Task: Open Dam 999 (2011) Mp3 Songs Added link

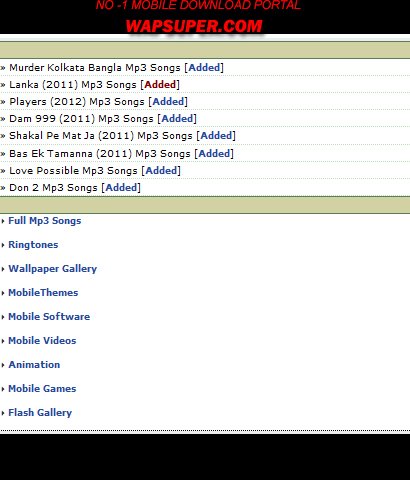Action: coord(177,119)
